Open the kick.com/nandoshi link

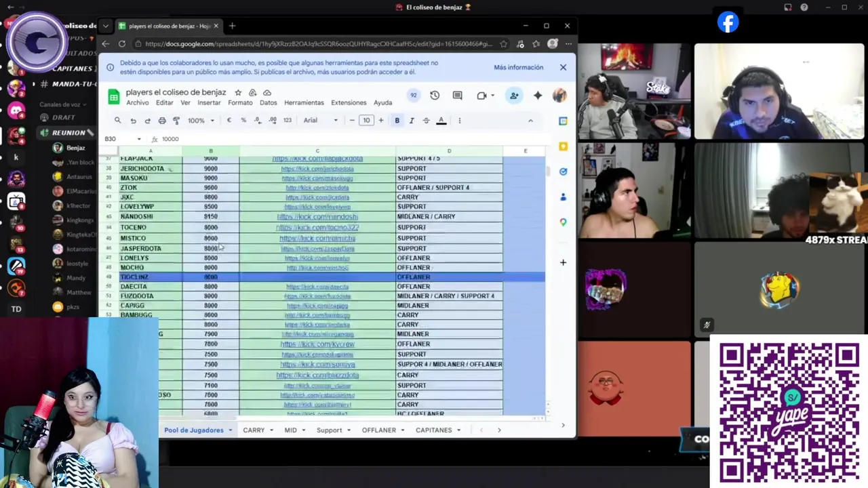pos(317,217)
